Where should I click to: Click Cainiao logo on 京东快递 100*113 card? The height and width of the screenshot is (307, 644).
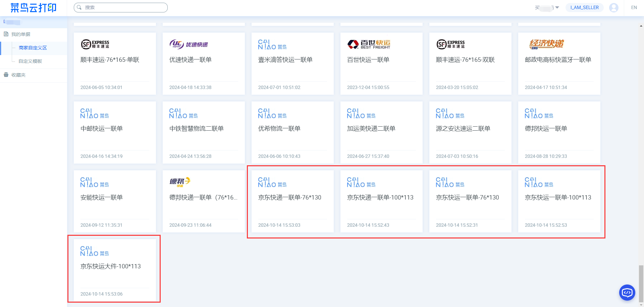click(x=361, y=182)
